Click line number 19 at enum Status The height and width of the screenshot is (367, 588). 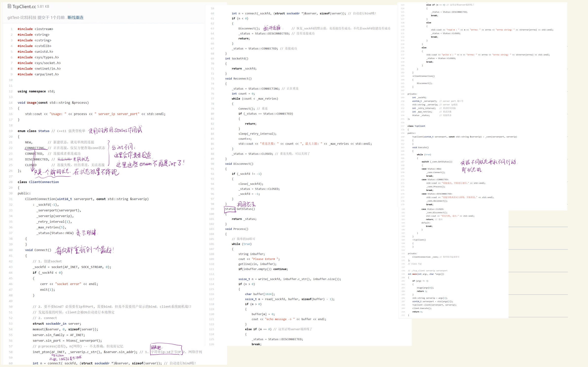coord(11,131)
